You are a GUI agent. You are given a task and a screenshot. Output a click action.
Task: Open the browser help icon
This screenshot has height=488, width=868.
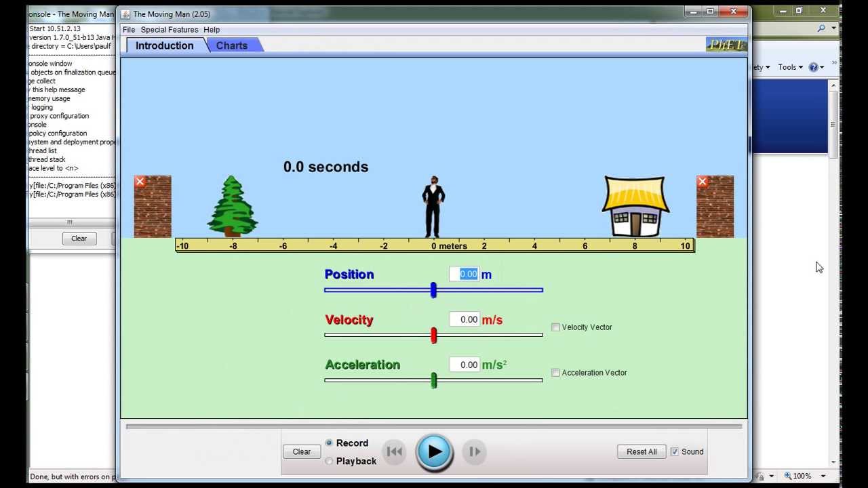coord(813,67)
